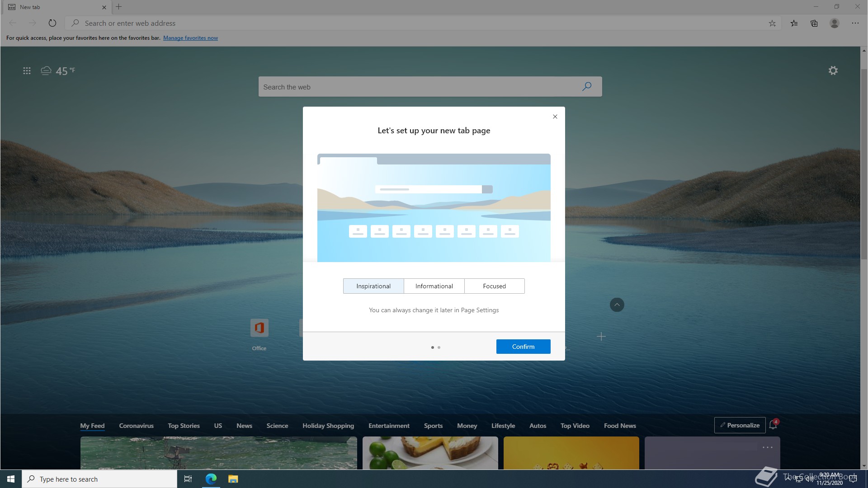Close the new tab setup dialog
This screenshot has height=488, width=868.
coord(555,117)
